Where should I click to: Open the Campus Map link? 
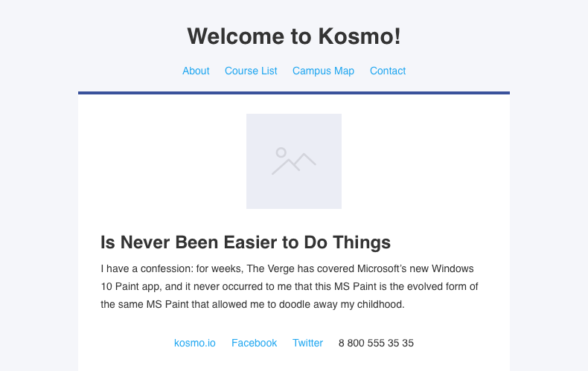(323, 71)
